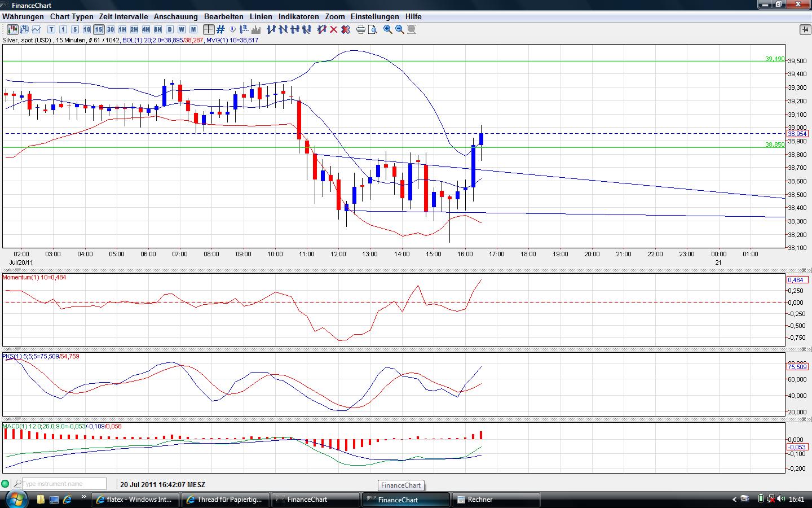Click the green connection status indicator
Viewport: 812px width, 508px height.
(6, 484)
